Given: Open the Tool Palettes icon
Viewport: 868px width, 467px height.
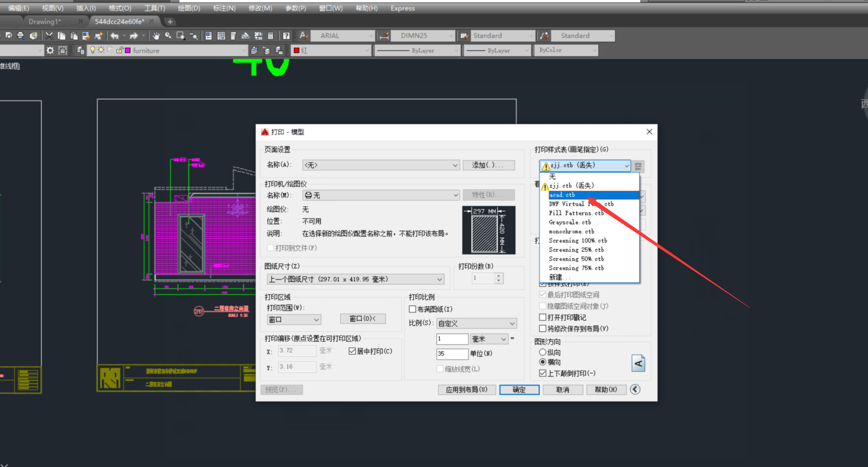Looking at the screenshot, I should (x=233, y=35).
